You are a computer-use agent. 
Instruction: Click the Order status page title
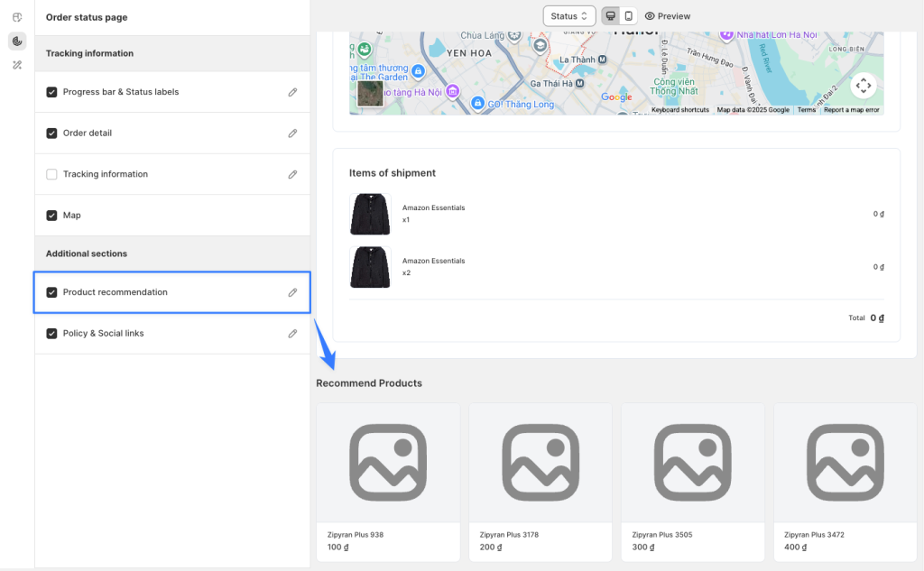tap(87, 17)
